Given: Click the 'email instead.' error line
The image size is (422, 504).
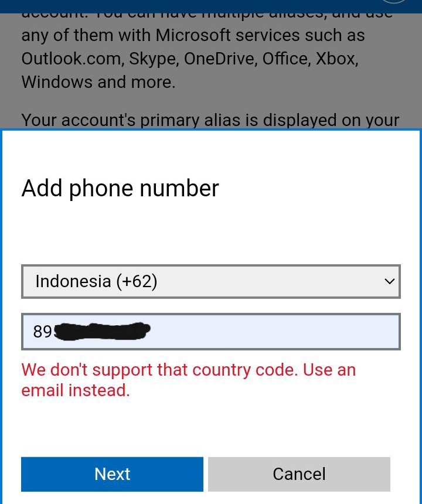Looking at the screenshot, I should tap(76, 390).
